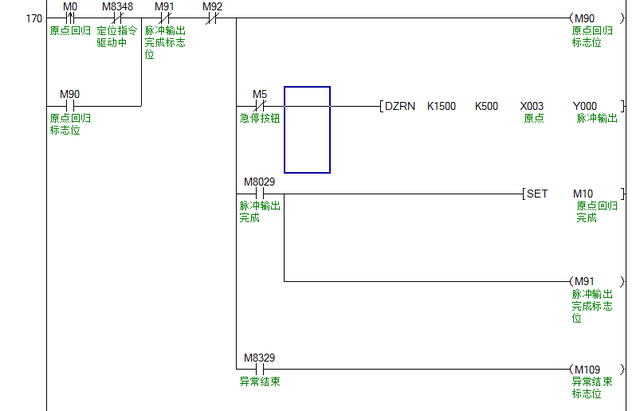Select the M8329 normally-open contact

[x=260, y=370]
